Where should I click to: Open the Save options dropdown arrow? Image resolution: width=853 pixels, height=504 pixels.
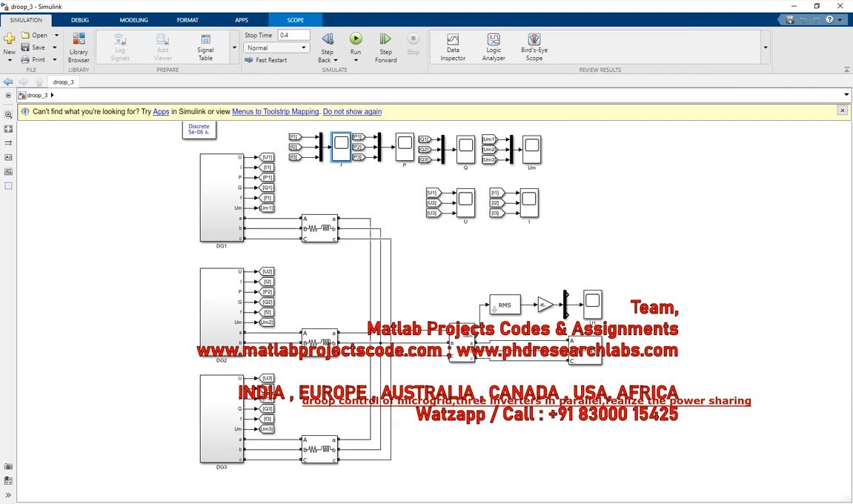[x=54, y=47]
